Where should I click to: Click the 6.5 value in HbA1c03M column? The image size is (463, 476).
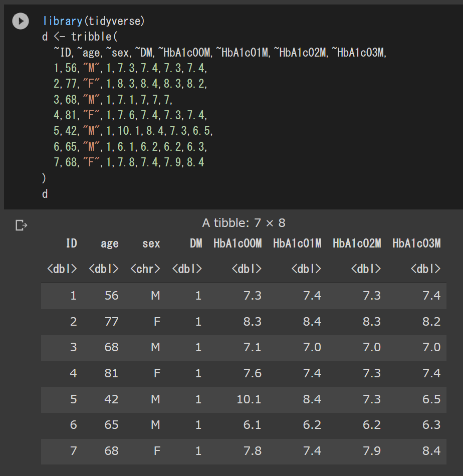pyautogui.click(x=431, y=399)
